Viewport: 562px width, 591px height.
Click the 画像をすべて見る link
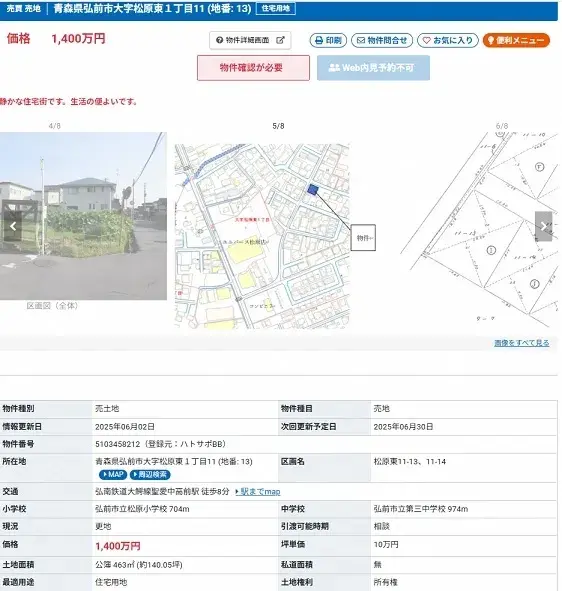click(522, 343)
